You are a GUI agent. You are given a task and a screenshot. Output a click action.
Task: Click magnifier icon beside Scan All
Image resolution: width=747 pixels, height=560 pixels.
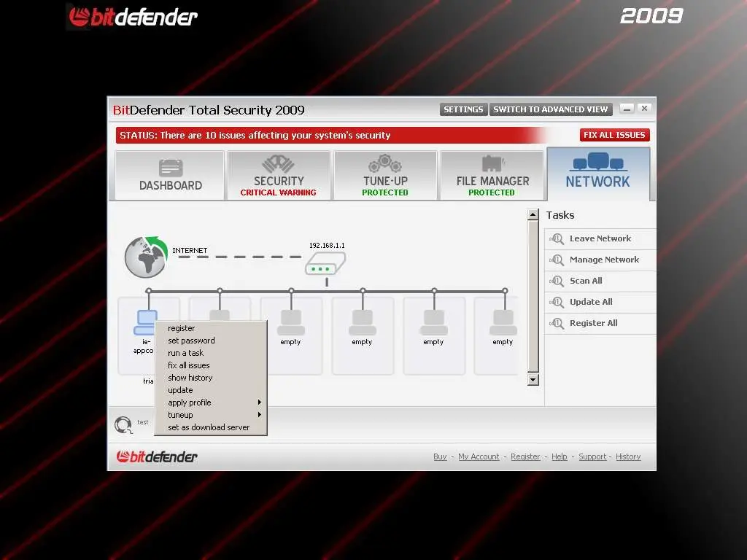point(557,281)
